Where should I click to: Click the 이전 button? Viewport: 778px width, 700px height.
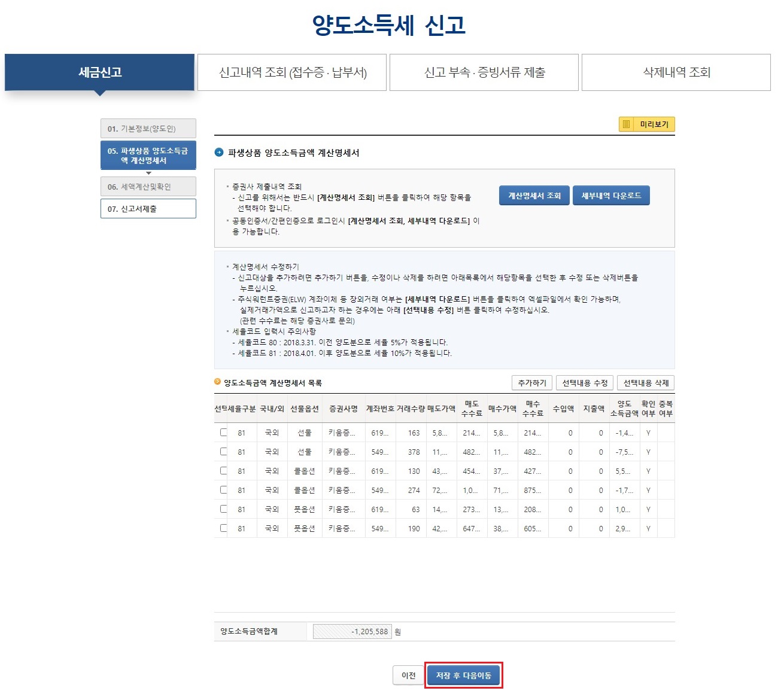(409, 675)
